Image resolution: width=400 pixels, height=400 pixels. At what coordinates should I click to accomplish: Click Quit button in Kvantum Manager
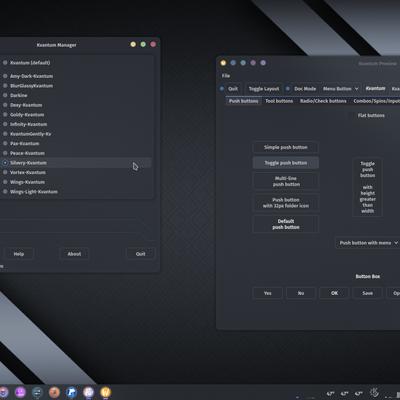[x=140, y=254]
